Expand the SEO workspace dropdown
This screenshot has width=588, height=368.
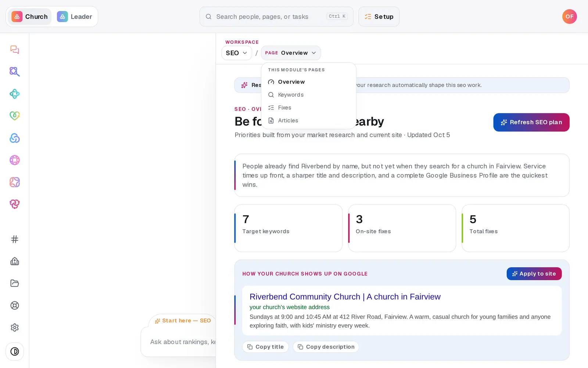coord(237,53)
